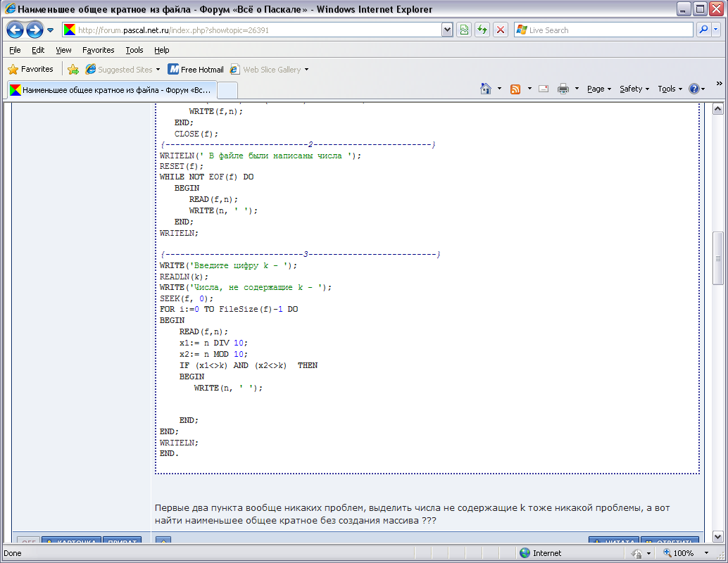728x563 pixels.
Task: Click the page vertical scrollbar thumb
Action: [718, 258]
